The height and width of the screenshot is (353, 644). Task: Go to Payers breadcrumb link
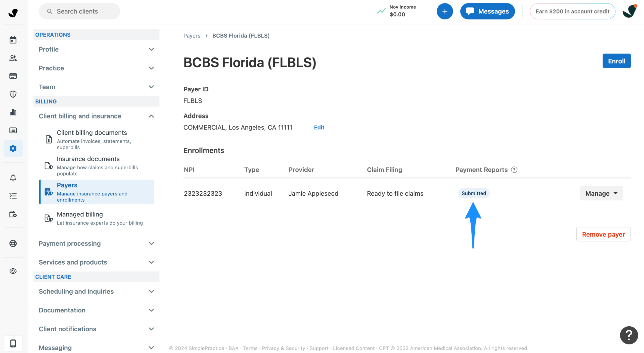pyautogui.click(x=192, y=36)
